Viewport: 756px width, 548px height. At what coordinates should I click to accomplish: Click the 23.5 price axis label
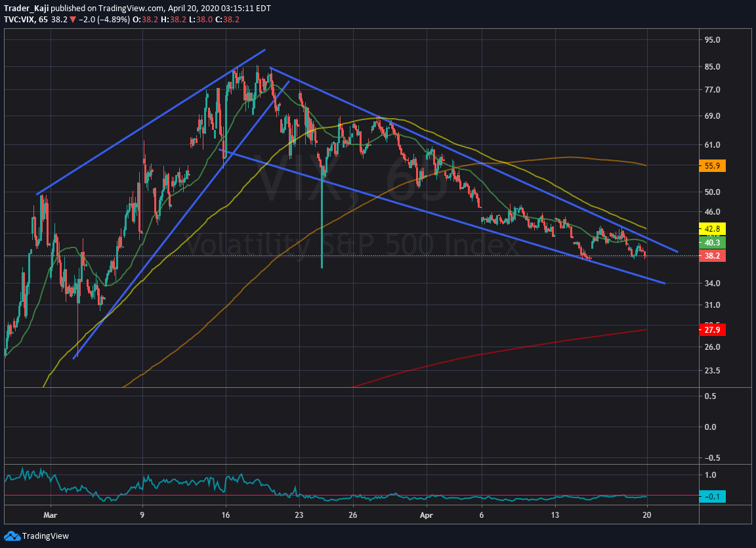712,371
